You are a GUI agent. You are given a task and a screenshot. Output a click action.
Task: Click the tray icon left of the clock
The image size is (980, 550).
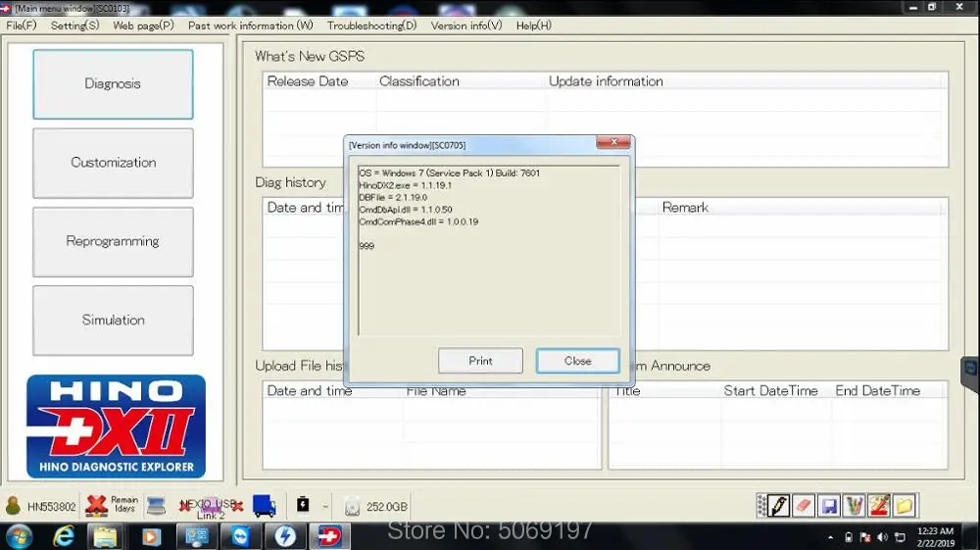pos(900,537)
